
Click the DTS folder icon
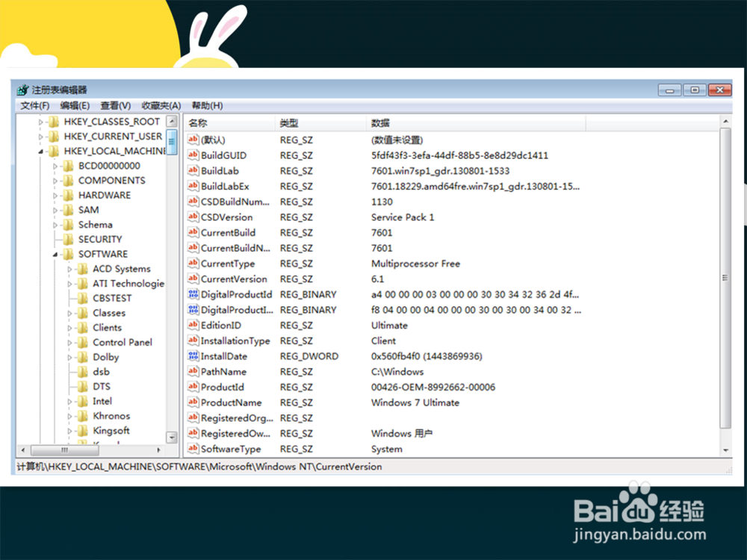point(83,386)
